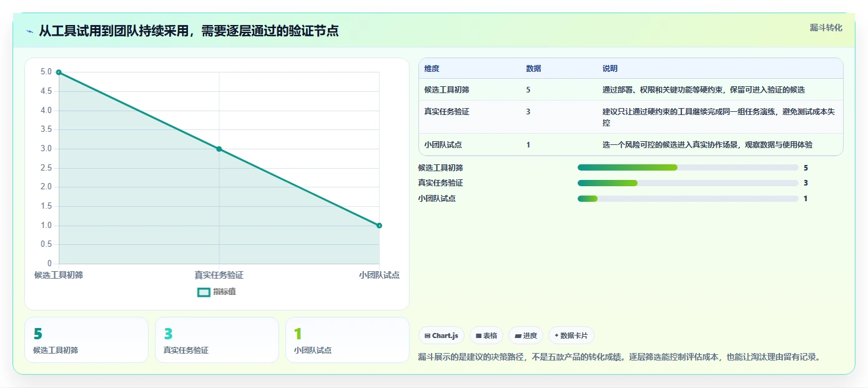Click the 进度 tag chip

click(x=526, y=336)
